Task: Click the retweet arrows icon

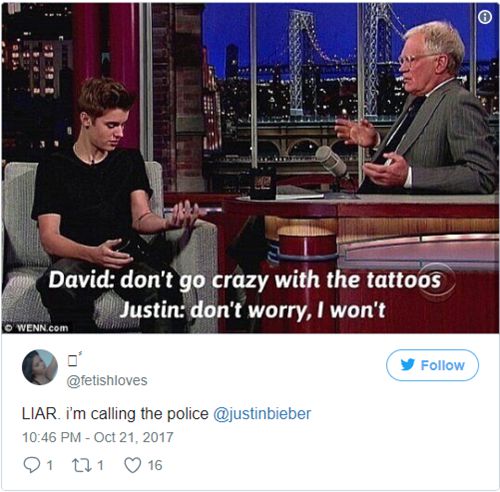Action: click(82, 465)
